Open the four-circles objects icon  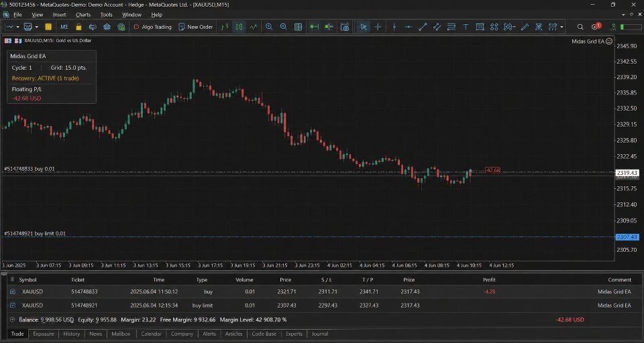[494, 27]
